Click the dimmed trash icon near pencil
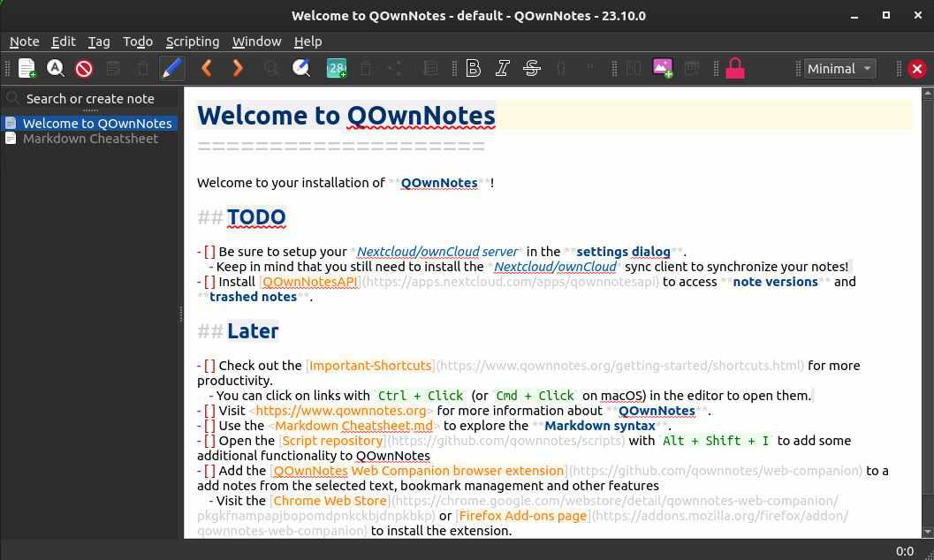 [142, 68]
